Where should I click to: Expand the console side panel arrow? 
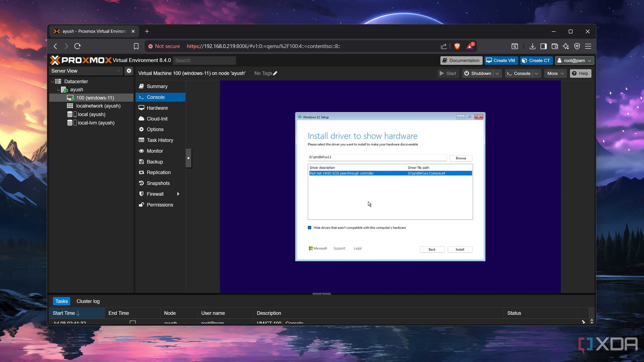[x=189, y=158]
